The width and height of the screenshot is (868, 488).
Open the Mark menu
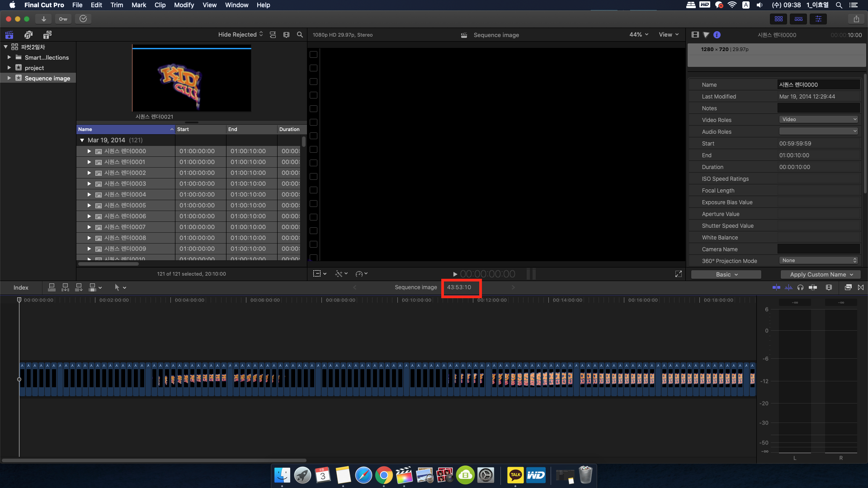138,5
